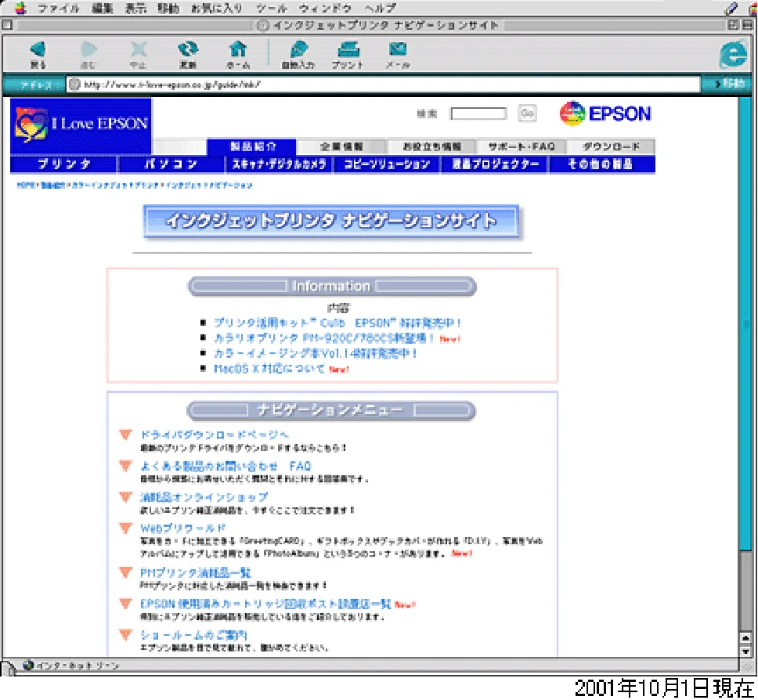Open the 液晶プロジェクター category
The width and height of the screenshot is (758, 700).
[495, 164]
